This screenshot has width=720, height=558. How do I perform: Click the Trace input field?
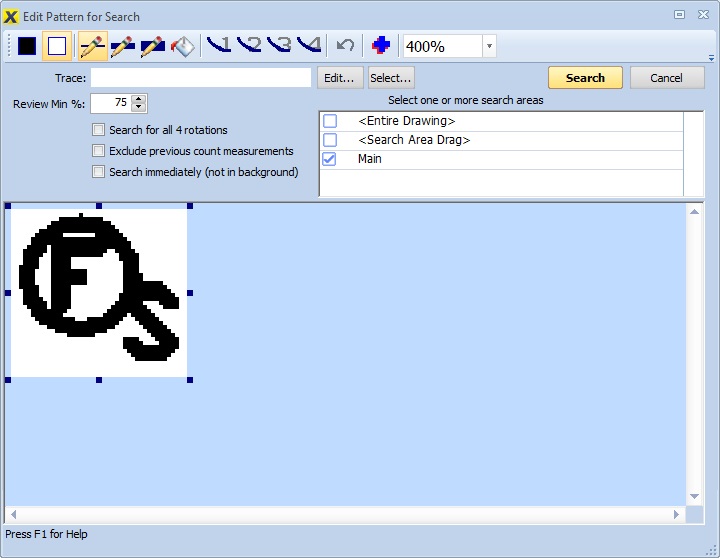[x=201, y=78]
